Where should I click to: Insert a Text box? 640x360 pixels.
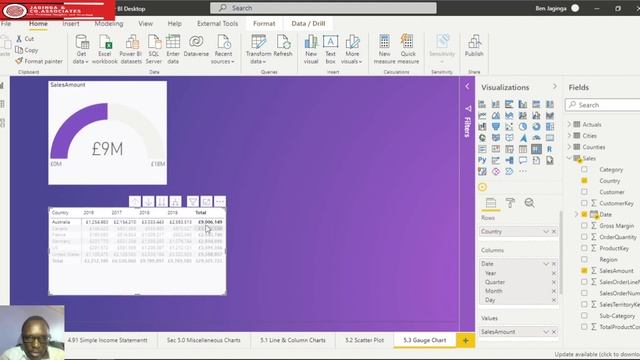point(330,49)
